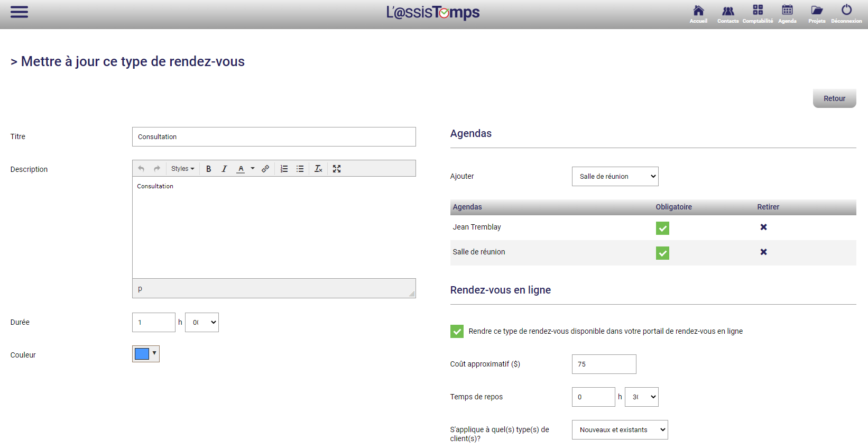Clear formatting in the description editor

[x=318, y=169]
